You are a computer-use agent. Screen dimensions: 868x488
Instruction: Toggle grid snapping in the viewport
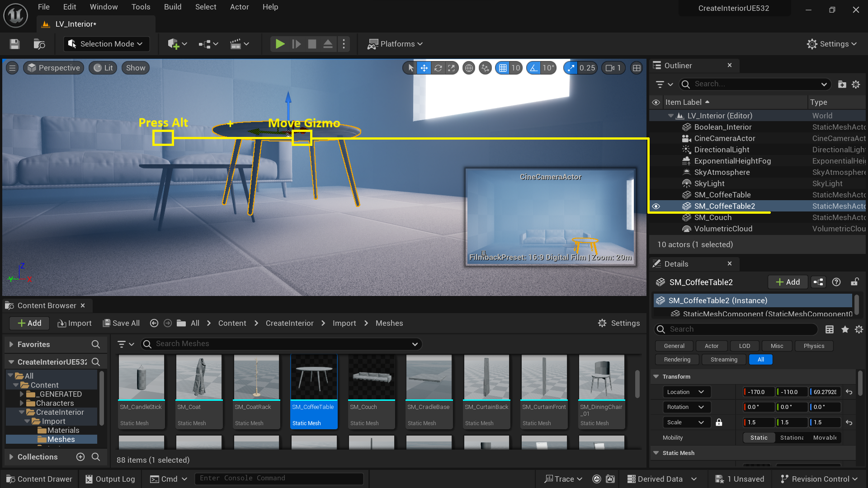[503, 68]
